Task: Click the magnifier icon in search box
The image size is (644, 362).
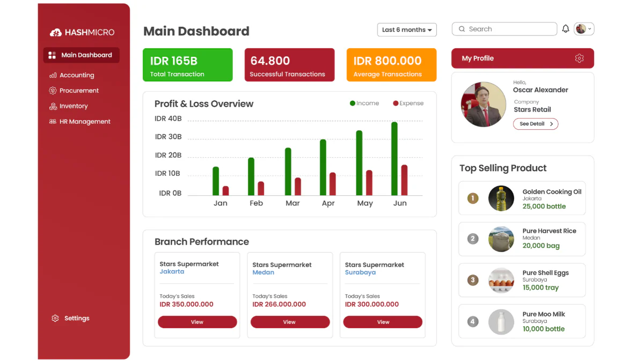Action: [462, 29]
